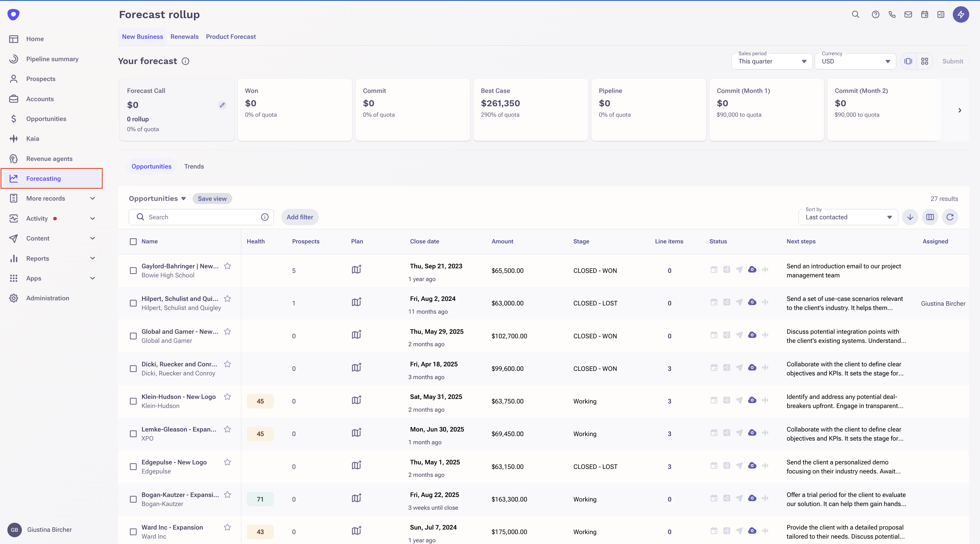Viewport: 980px width, 544px height.
Task: Switch to grid view layout icon
Action: click(924, 61)
